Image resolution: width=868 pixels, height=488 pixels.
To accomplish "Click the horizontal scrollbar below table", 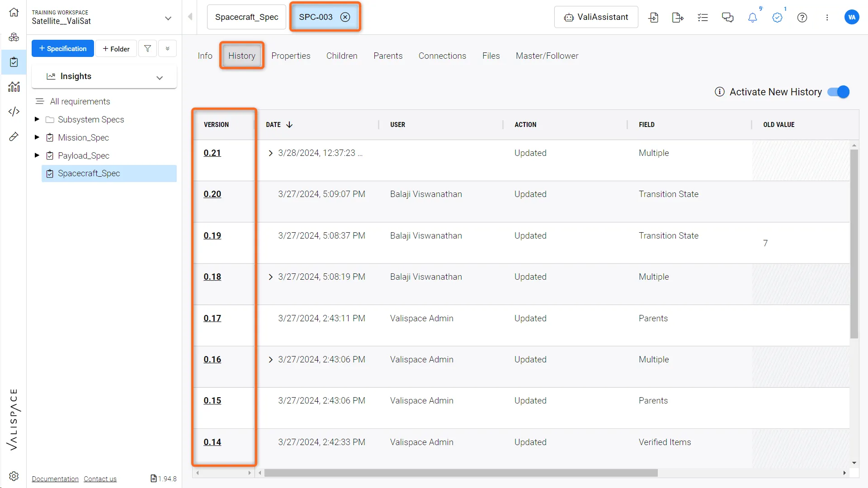I will (461, 473).
